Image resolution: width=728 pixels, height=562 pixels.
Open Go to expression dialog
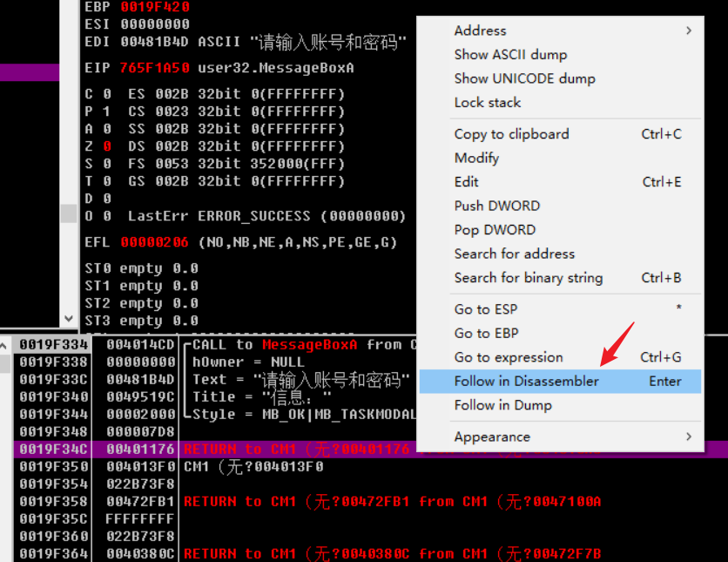pyautogui.click(x=508, y=357)
